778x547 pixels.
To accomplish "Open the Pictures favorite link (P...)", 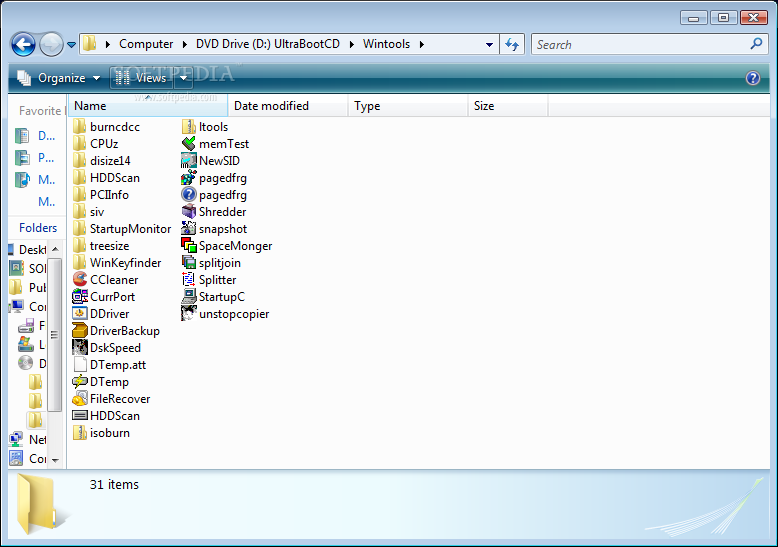I will (x=35, y=158).
